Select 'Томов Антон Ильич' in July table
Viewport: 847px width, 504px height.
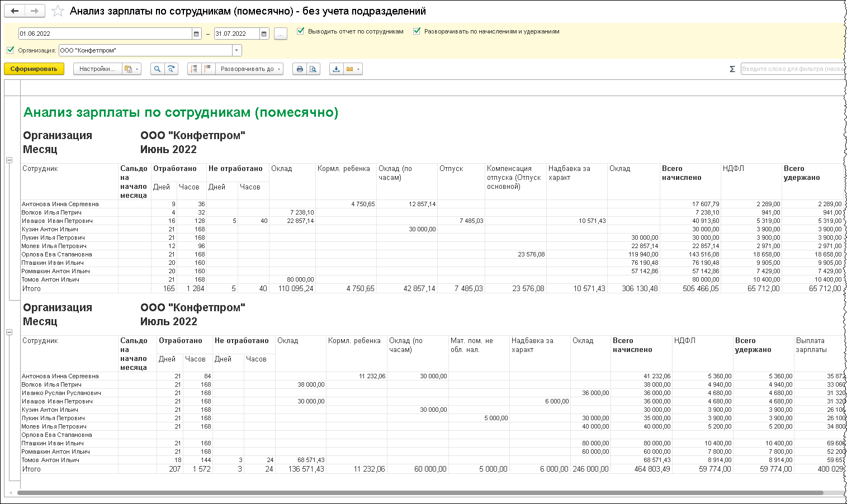coord(50,460)
